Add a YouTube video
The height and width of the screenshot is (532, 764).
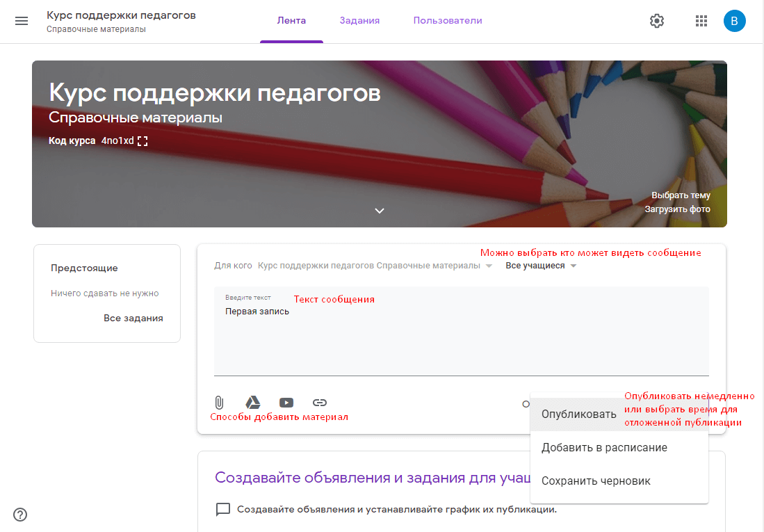point(286,402)
